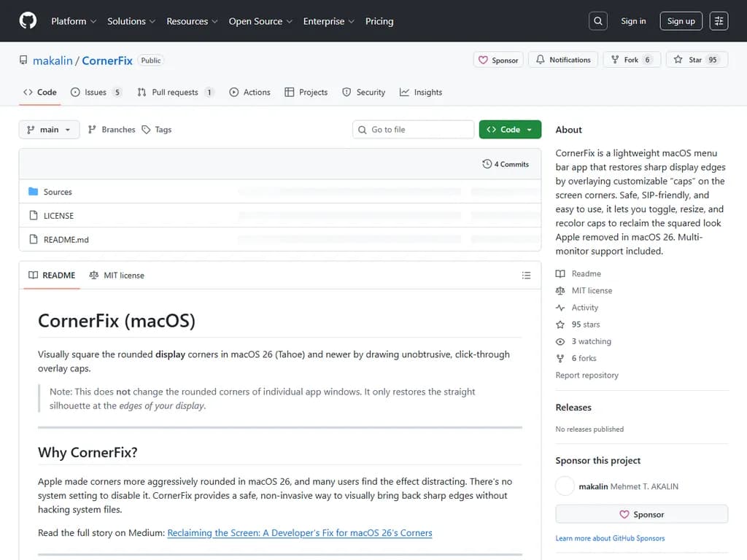Expand the green Code dropdown
747x560 pixels.
(x=510, y=130)
